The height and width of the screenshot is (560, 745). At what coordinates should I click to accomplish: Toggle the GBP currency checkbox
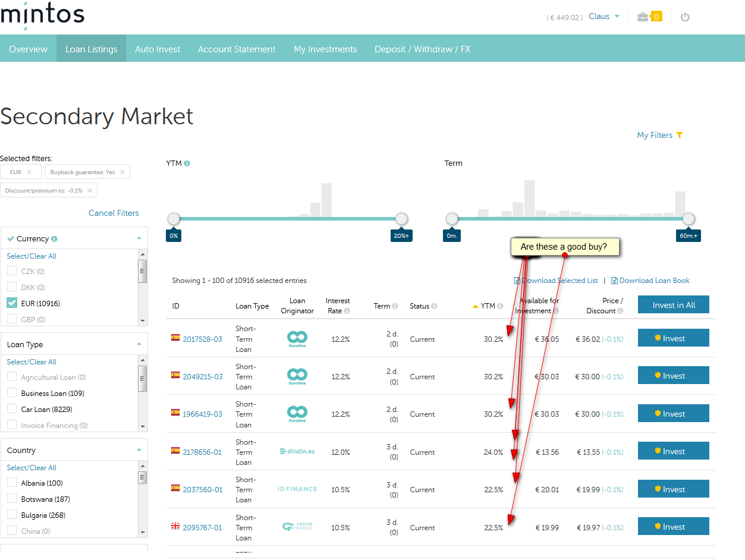(x=12, y=319)
